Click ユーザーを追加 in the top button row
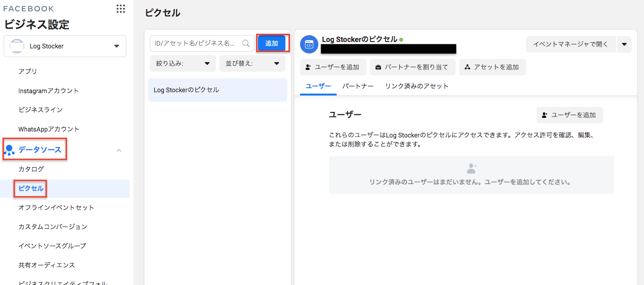644x285 pixels. [333, 67]
